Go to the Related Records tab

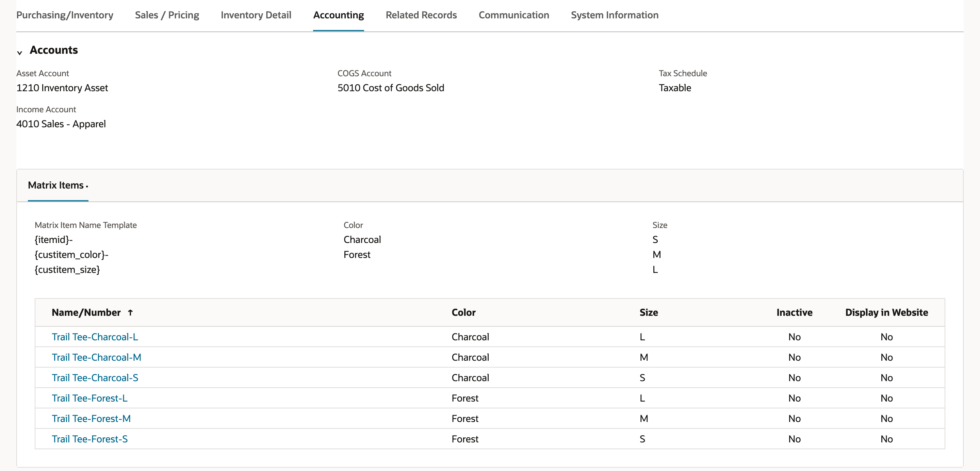(421, 15)
